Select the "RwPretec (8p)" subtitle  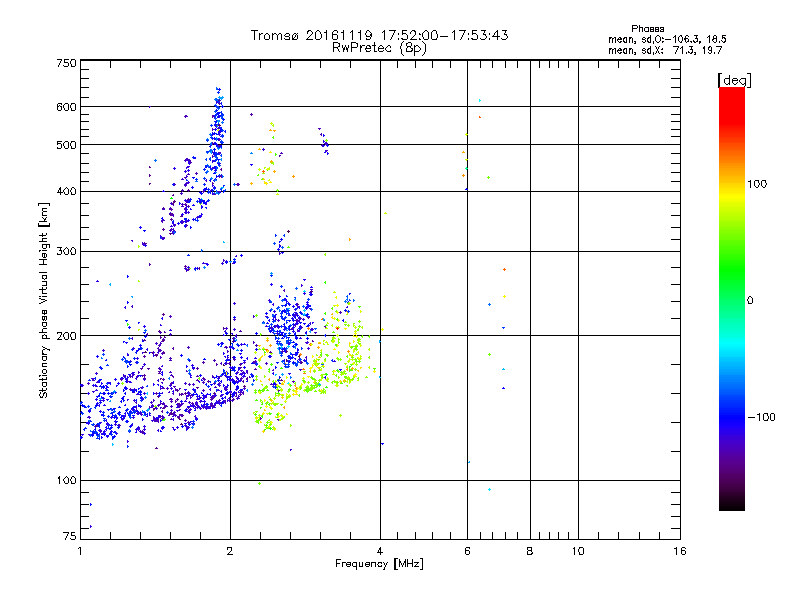coord(379,48)
